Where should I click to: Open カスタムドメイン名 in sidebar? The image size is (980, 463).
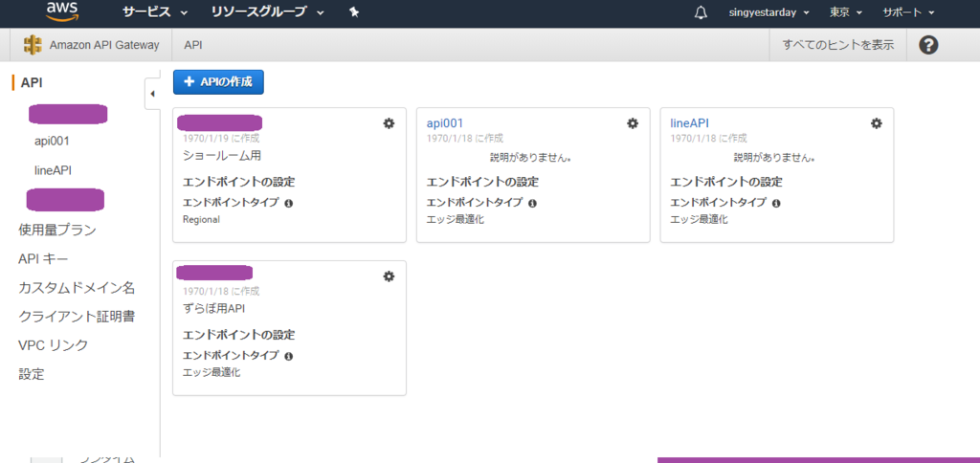(x=77, y=288)
